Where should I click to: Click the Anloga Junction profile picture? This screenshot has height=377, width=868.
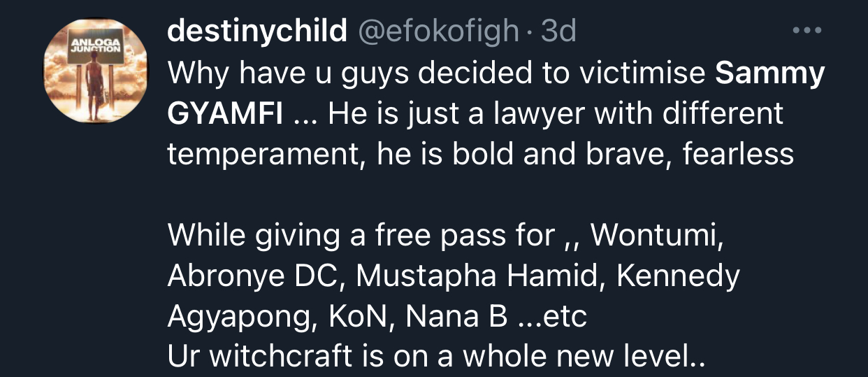click(96, 71)
